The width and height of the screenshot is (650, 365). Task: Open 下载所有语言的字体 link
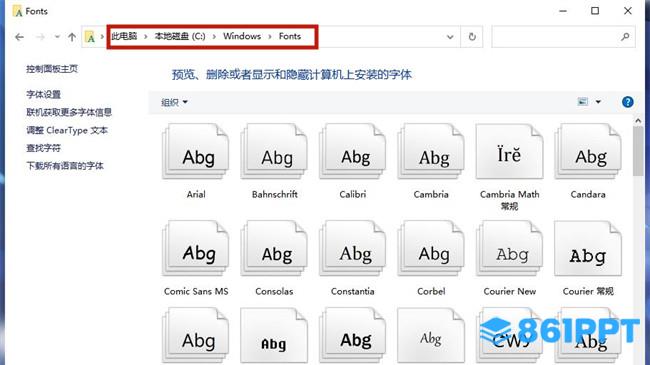pos(65,166)
